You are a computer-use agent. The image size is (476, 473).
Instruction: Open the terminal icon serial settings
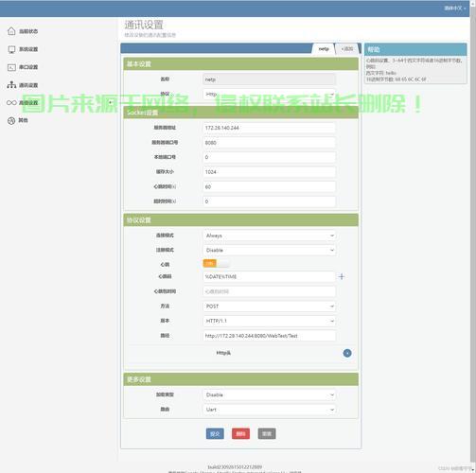(11, 67)
